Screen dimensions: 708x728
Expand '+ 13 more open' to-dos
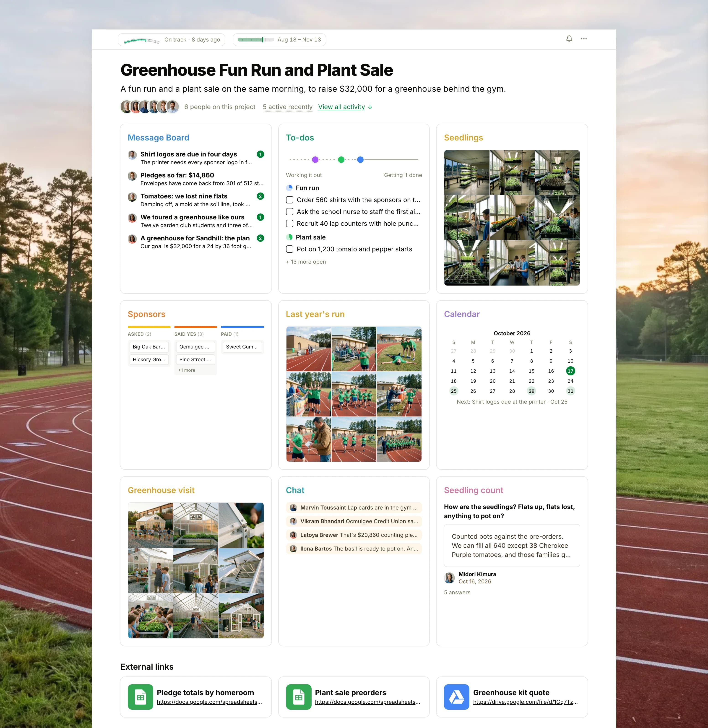(x=306, y=262)
